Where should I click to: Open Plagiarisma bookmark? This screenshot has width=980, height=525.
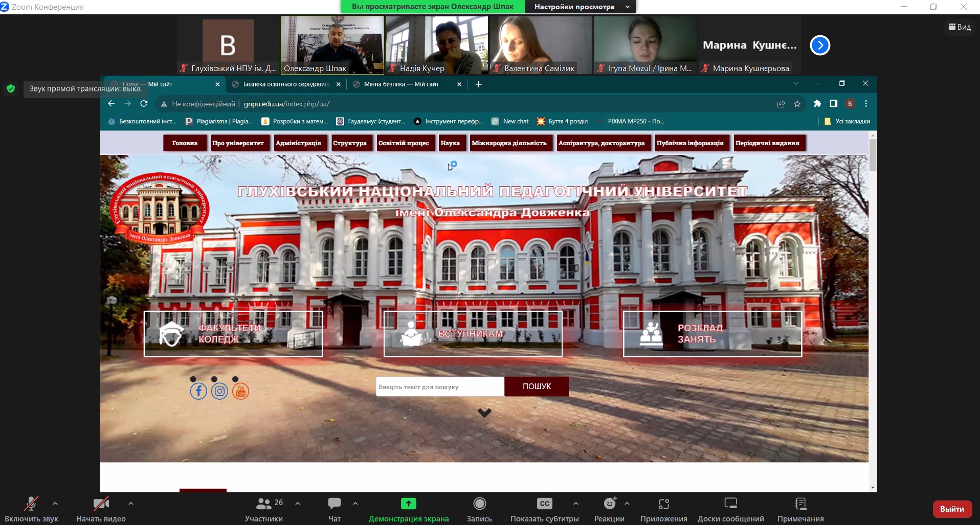tap(219, 122)
